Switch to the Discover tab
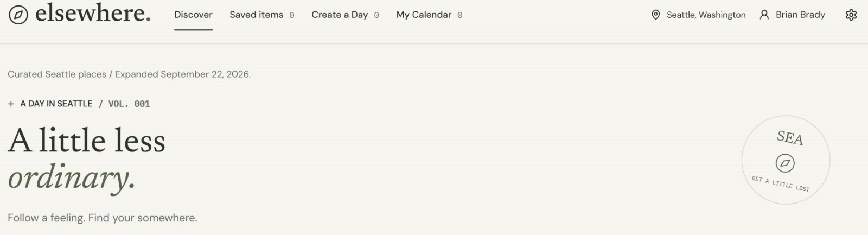Screen dimensions: 868x235 (x=193, y=15)
